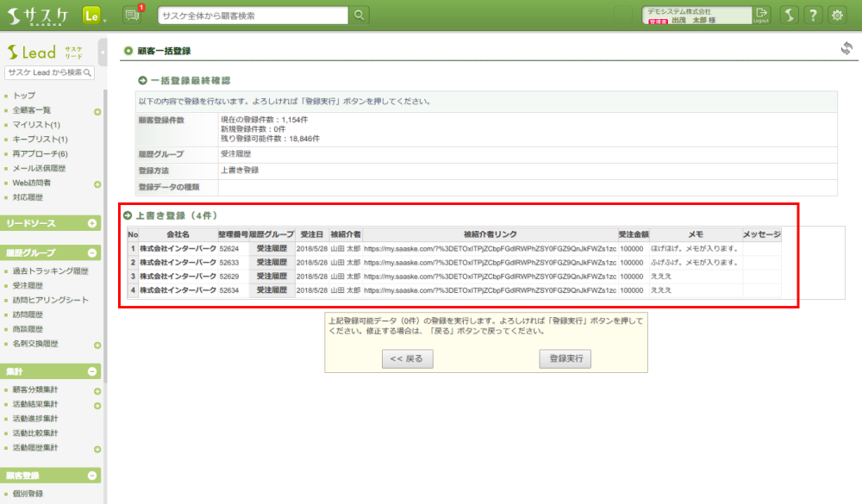862x504 pixels.
Task: Click the refresh arrows icon
Action: 846,49
